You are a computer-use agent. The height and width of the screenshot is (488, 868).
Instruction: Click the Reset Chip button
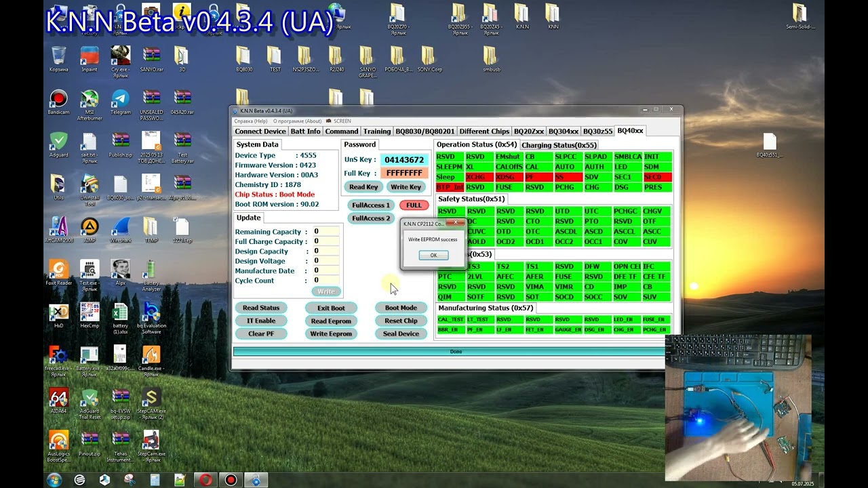401,321
